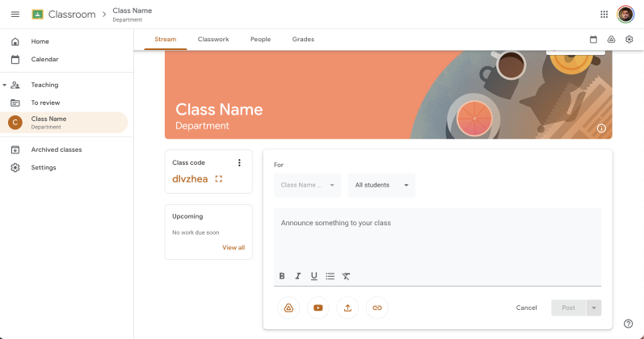Toggle bold text formatting
Screen dimensions: 644x339
point(282,276)
